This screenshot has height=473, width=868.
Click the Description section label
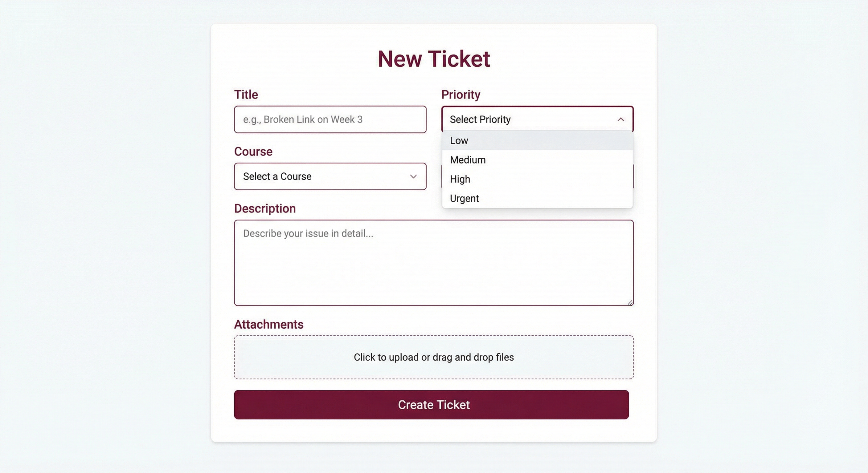pos(265,208)
